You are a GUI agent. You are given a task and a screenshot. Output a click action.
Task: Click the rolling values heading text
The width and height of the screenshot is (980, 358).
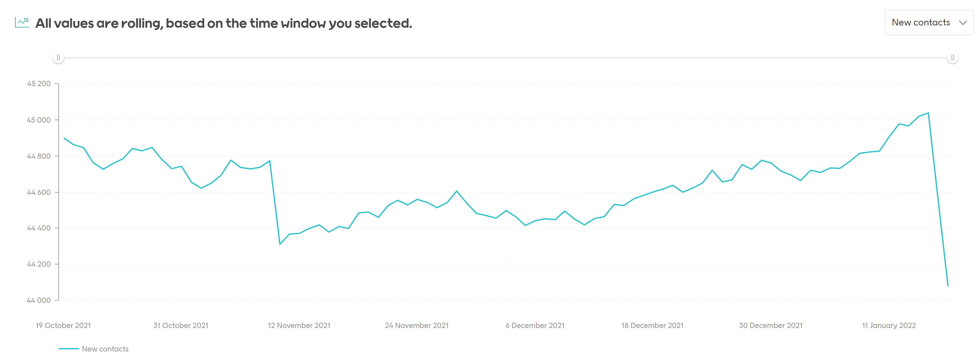pyautogui.click(x=224, y=23)
